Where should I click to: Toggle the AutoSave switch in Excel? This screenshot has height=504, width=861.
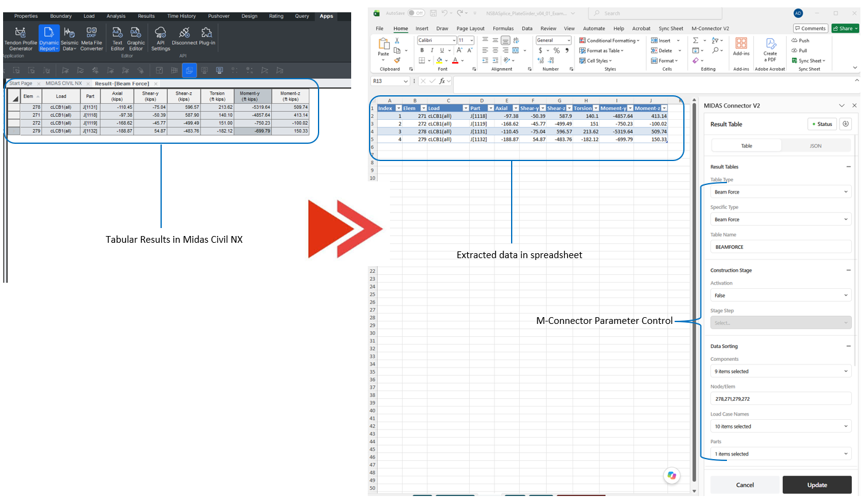(x=416, y=13)
